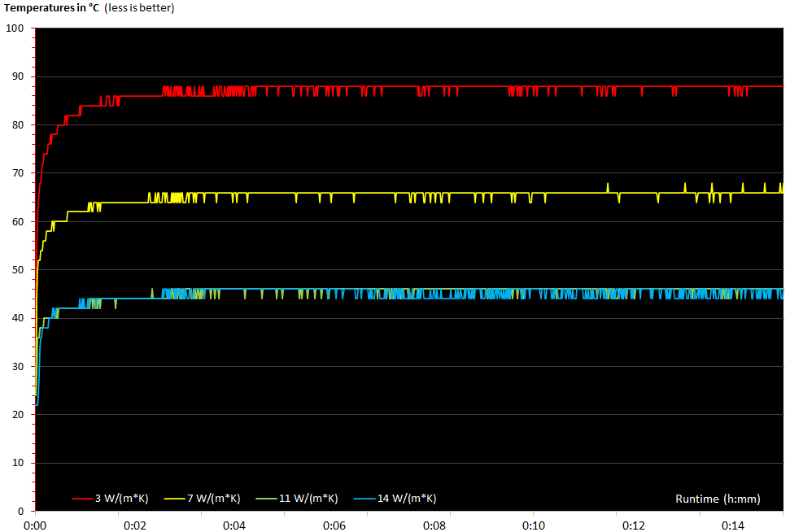Click the '(less is better)' subtitle text
803x532 pixels.
[x=139, y=8]
